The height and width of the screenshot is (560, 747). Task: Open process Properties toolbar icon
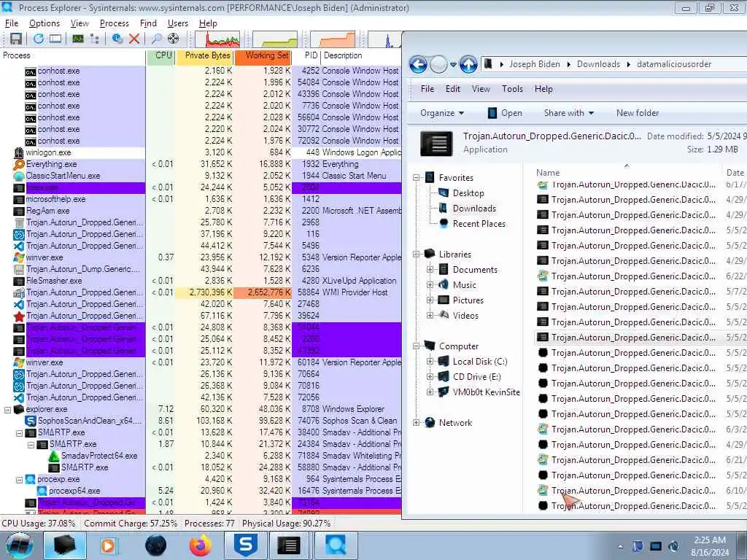point(117,39)
